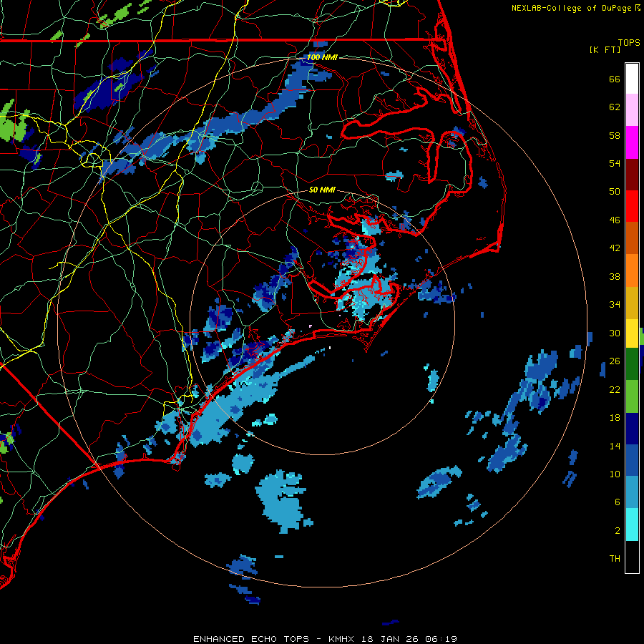Click the black TH threshold legend swatch

pyautogui.click(x=632, y=557)
